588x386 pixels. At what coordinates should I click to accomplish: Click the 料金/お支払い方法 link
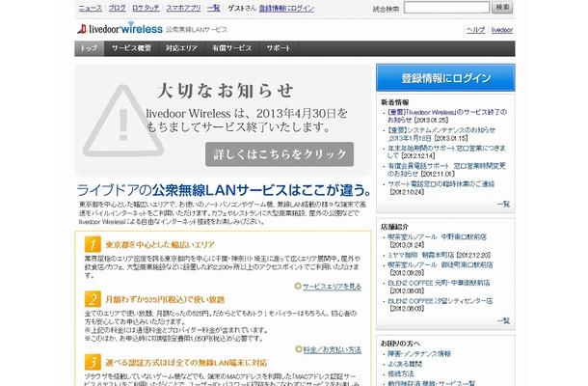click(333, 349)
